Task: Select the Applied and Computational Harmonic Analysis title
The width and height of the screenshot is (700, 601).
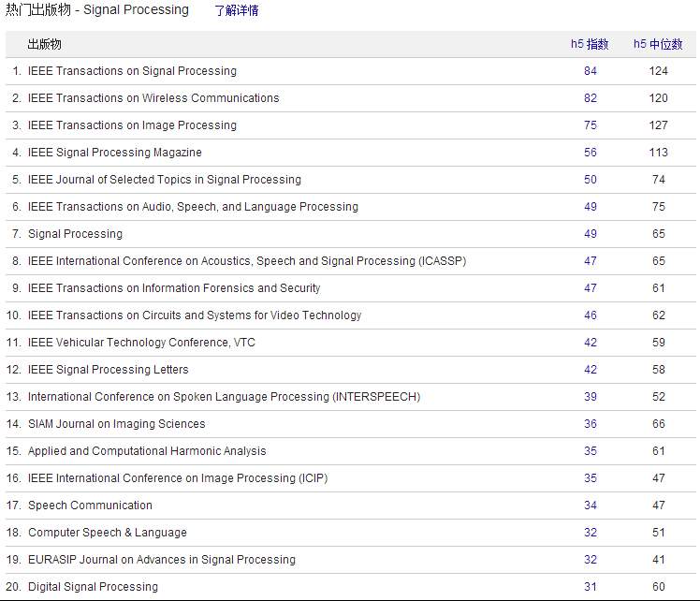Action: [147, 451]
